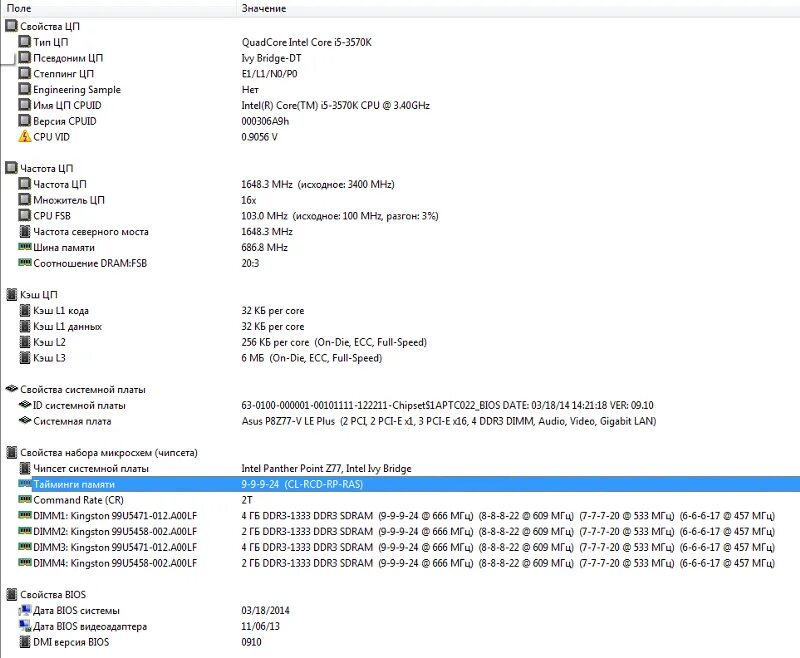
Task: Click the Asus P8Z77-V LE Plus value
Action: pos(448,422)
